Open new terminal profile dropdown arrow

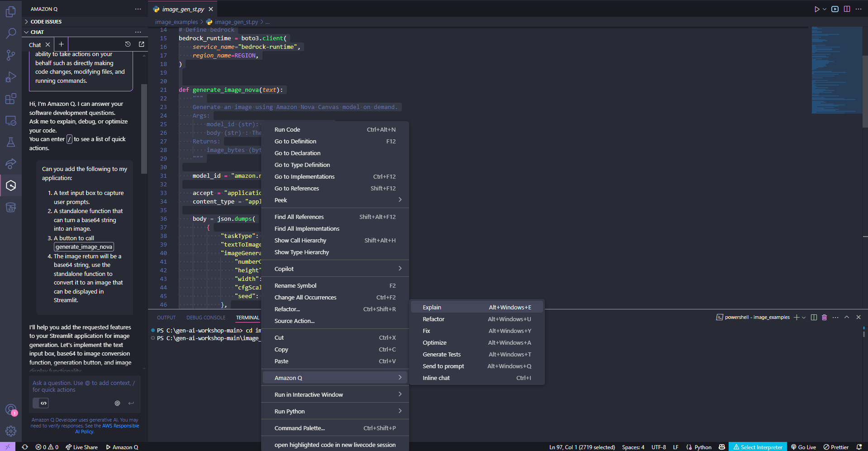[x=804, y=317]
